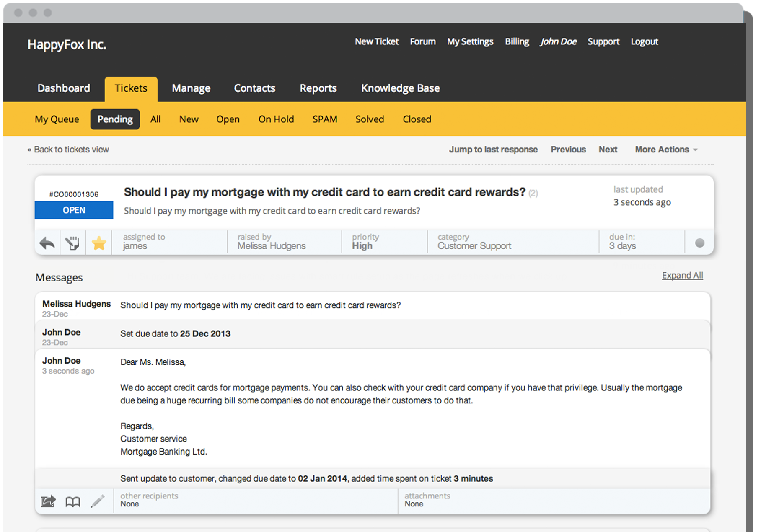761x532 pixels.
Task: Expand the Set due date message row
Action: pyautogui.click(x=373, y=335)
